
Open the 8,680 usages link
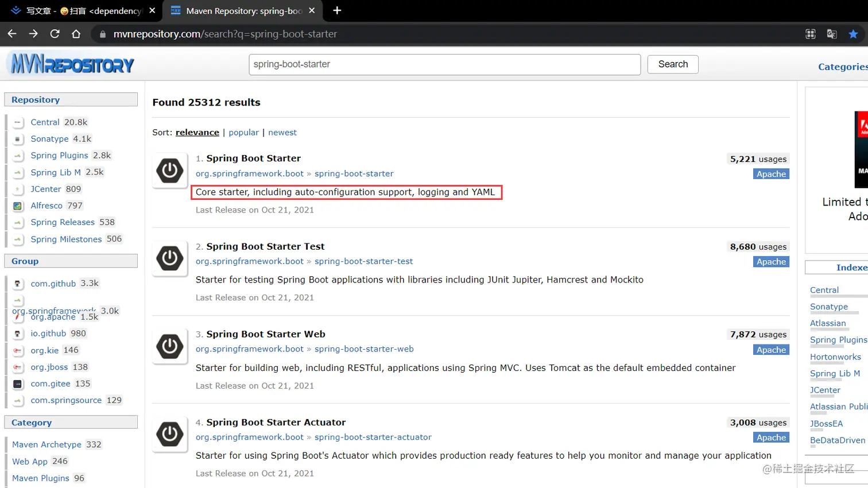[x=758, y=247]
